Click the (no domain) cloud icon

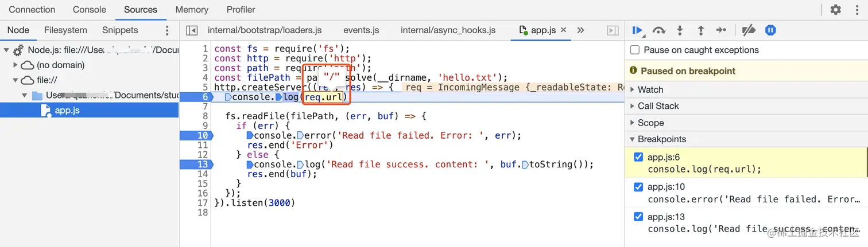coord(27,65)
